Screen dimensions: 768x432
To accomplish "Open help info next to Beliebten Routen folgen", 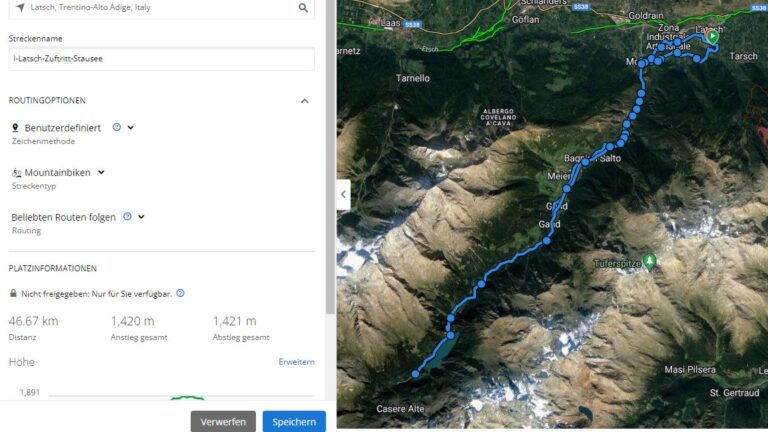I will [x=127, y=216].
